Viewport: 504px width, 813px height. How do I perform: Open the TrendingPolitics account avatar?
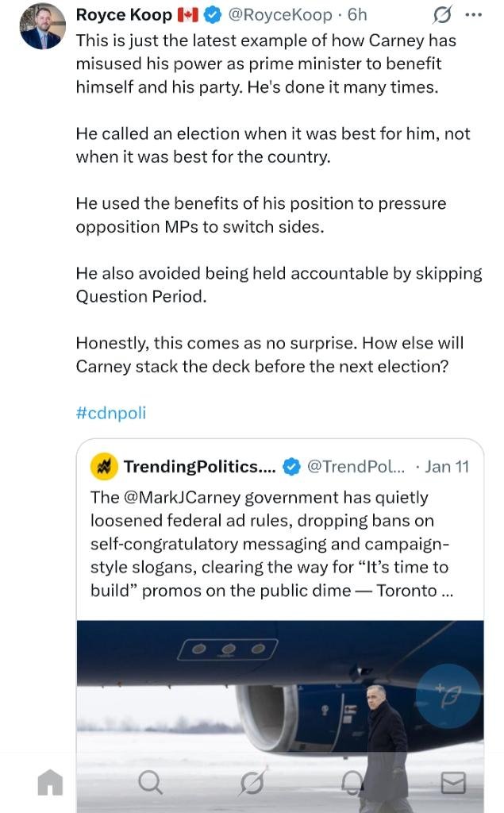(102, 467)
